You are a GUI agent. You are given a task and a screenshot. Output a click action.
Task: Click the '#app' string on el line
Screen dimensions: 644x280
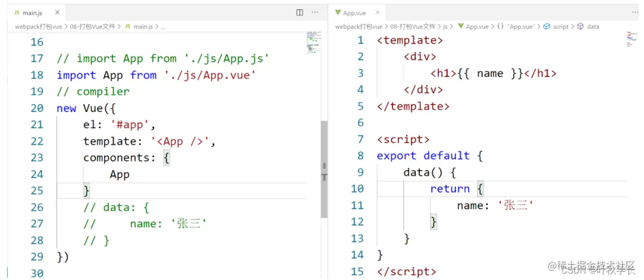click(130, 125)
